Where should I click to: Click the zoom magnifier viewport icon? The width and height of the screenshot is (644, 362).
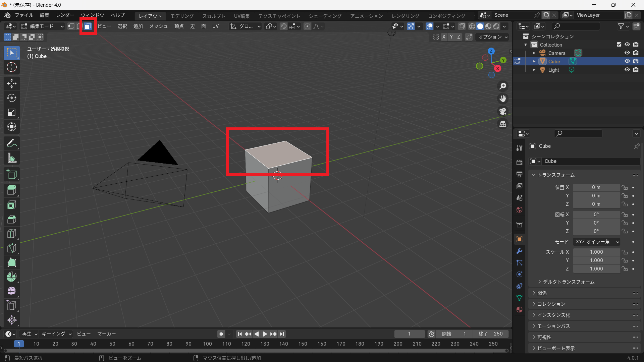coord(503,86)
